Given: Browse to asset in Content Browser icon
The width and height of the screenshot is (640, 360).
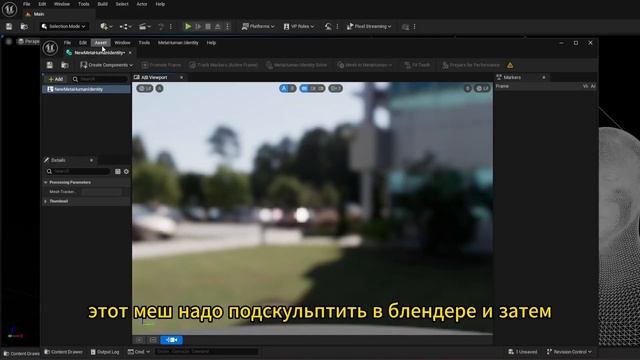Looking at the screenshot, I should 64,65.
